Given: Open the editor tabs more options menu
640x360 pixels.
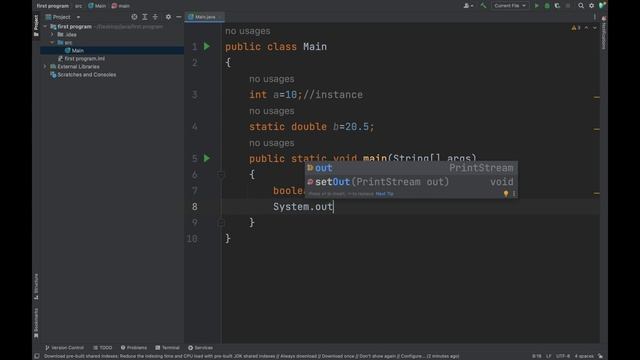Looking at the screenshot, I should 595,17.
